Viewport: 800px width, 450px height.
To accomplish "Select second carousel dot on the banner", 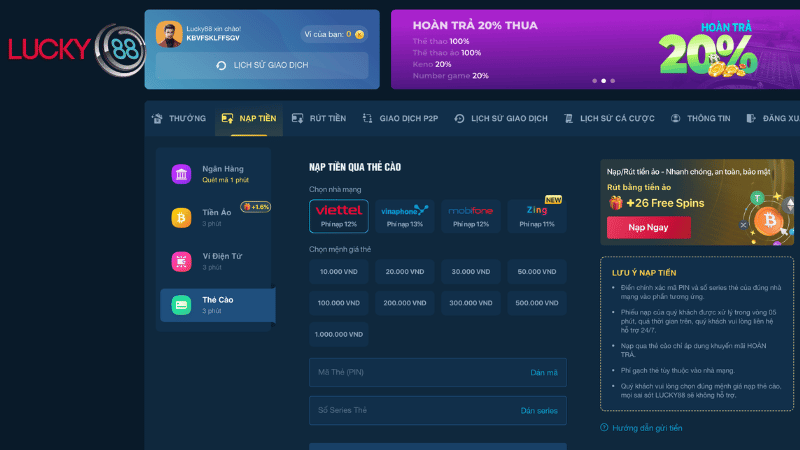I will (x=604, y=81).
